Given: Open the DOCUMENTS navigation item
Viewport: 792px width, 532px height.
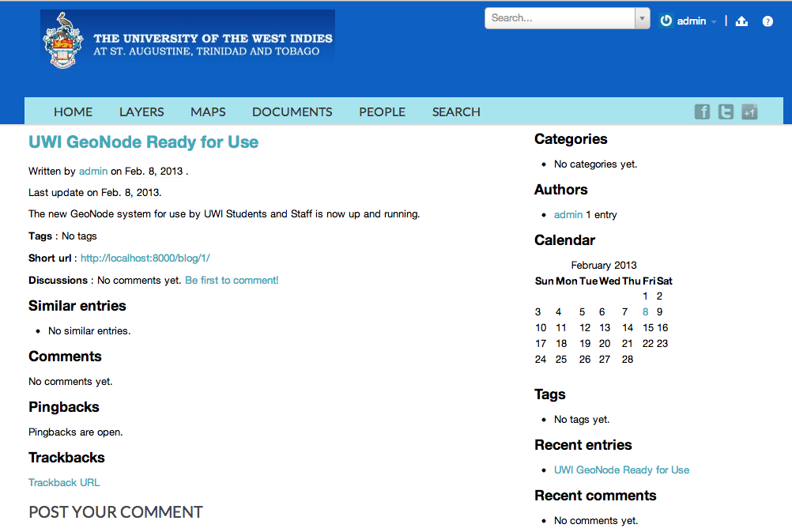Looking at the screenshot, I should tap(292, 111).
